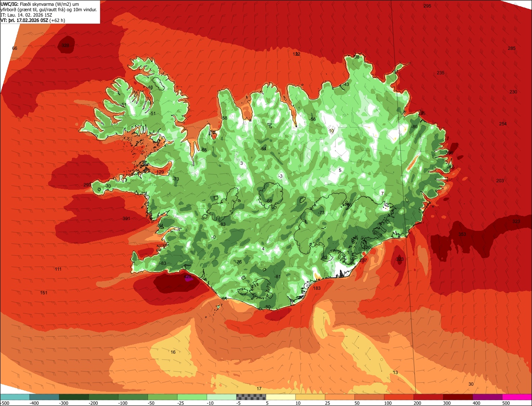532x406 pixels.
Task: Select the dark teal -400 to -300 legend swatch
Action: (44, 397)
